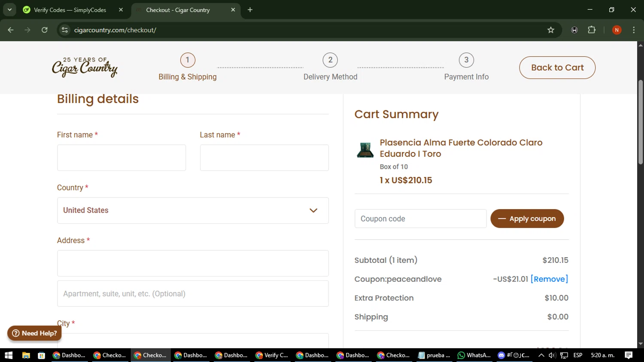644x362 pixels.
Task: Open the network tray icon
Action: (564, 355)
